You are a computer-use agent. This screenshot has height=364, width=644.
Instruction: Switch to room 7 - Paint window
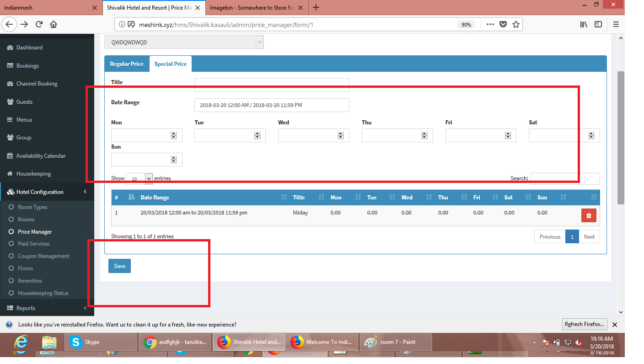tap(396, 342)
